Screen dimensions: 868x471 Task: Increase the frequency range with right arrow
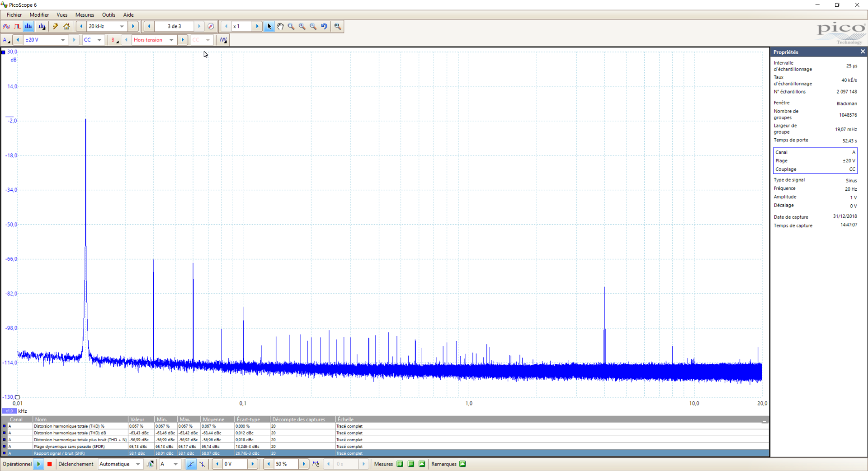click(133, 26)
